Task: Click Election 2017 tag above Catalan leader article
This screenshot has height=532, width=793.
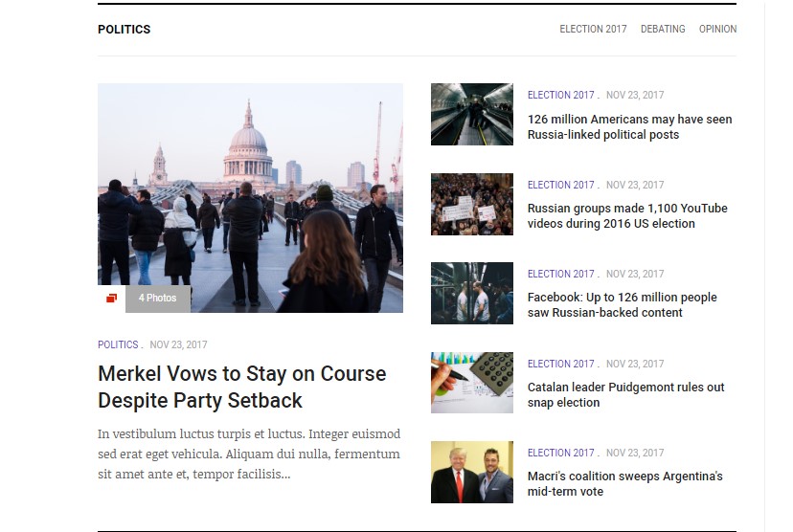Action: click(560, 364)
